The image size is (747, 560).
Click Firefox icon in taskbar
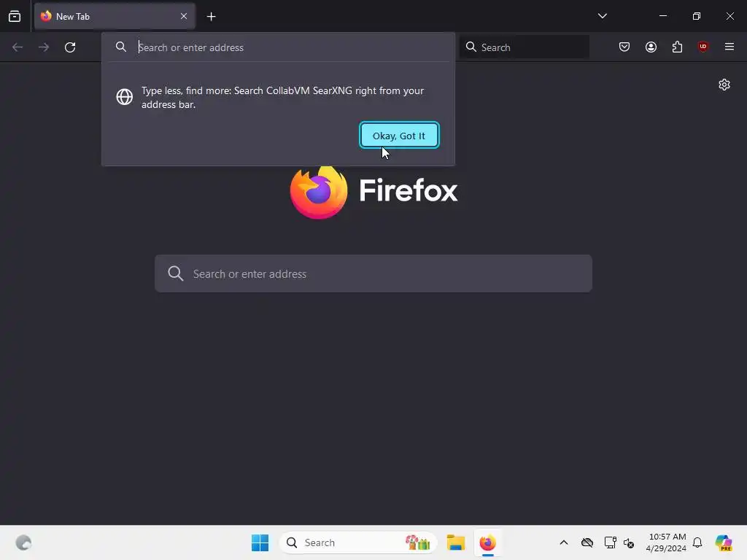488,542
